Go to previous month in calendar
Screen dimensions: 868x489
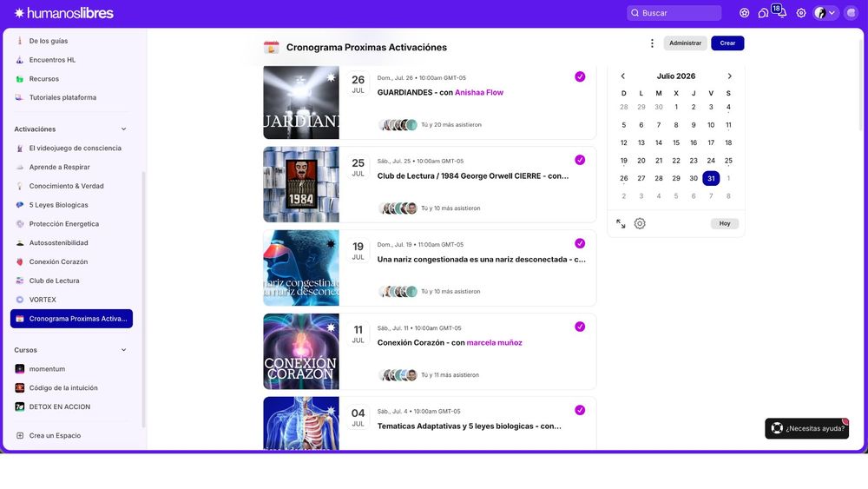[x=622, y=76]
